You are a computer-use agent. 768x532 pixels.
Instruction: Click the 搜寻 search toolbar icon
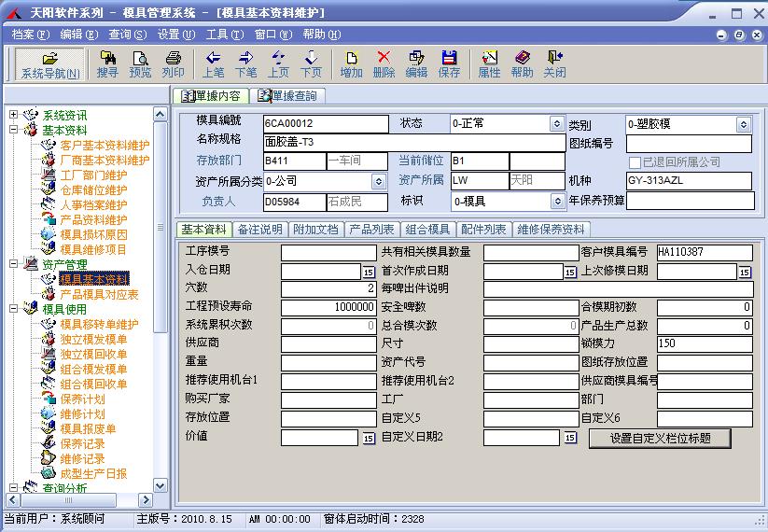coord(107,63)
